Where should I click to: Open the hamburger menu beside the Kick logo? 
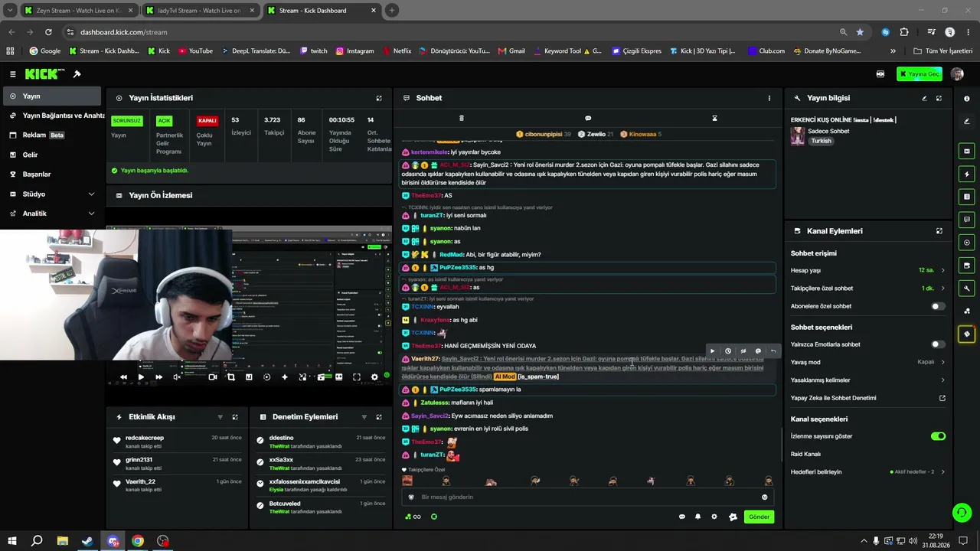(x=12, y=74)
